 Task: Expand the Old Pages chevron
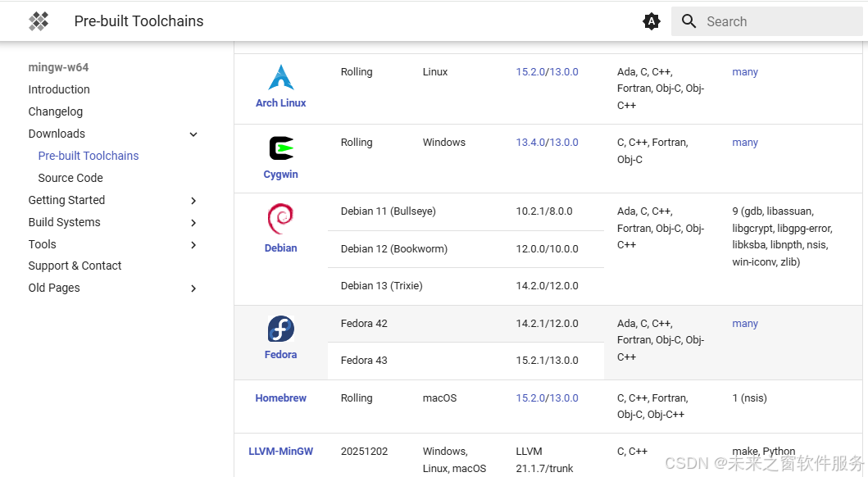[x=193, y=288]
